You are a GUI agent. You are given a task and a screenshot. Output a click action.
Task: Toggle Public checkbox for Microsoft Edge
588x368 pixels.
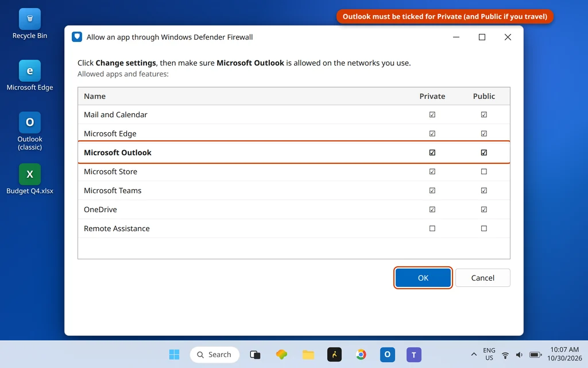click(483, 133)
